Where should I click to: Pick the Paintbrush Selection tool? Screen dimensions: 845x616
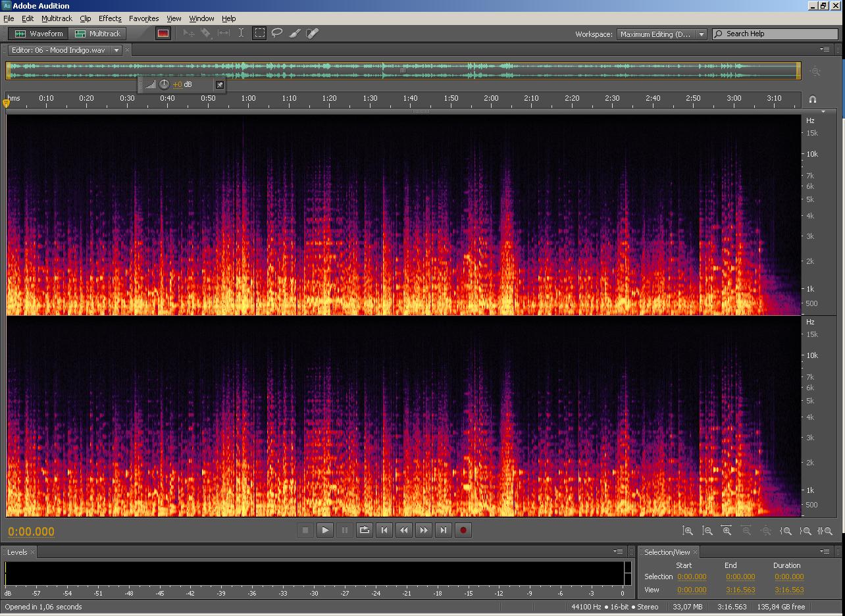coord(295,33)
